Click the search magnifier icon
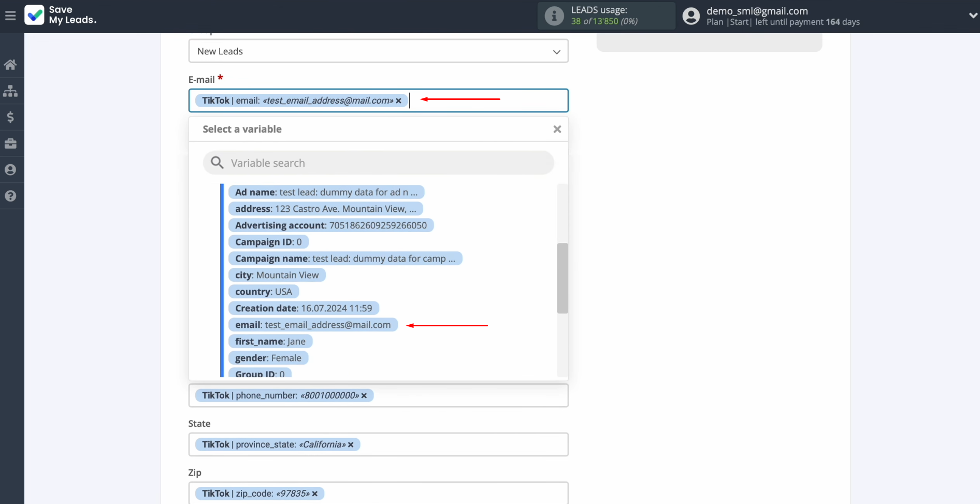The image size is (980, 504). [217, 163]
